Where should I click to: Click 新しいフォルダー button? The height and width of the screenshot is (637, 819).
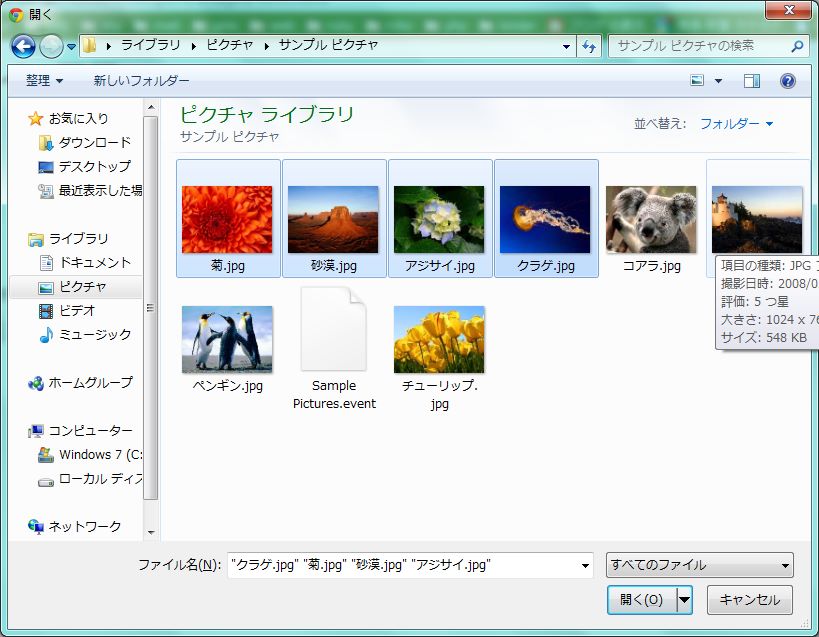coord(141,80)
